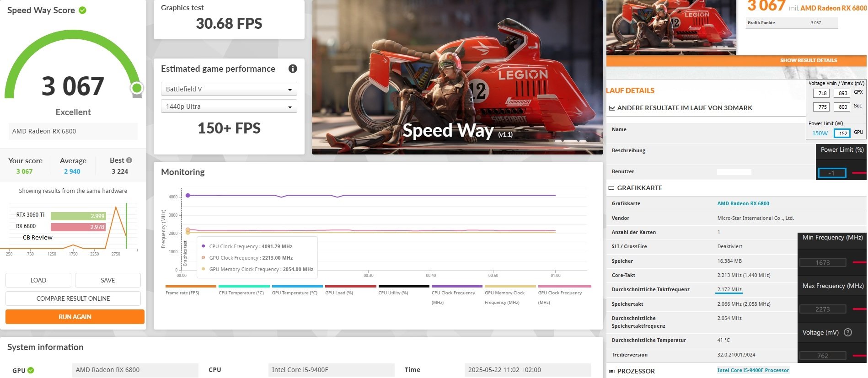The width and height of the screenshot is (868, 378).
Task: Click the info icon beside Best score
Action: pyautogui.click(x=129, y=160)
